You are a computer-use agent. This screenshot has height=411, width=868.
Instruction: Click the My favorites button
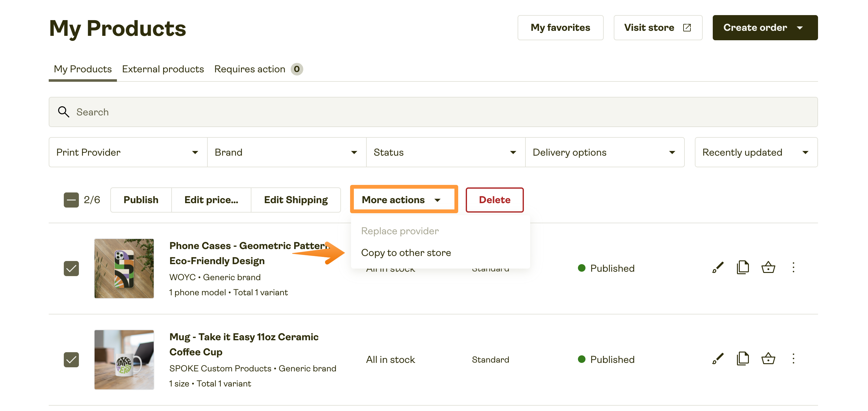(x=560, y=28)
